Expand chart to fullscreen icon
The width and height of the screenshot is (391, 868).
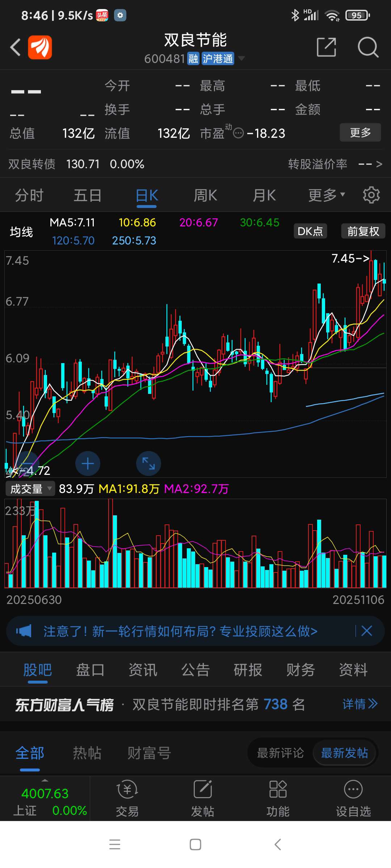[148, 464]
